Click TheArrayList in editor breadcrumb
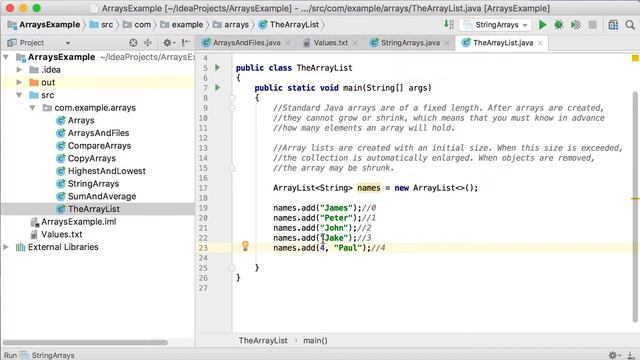 [263, 340]
